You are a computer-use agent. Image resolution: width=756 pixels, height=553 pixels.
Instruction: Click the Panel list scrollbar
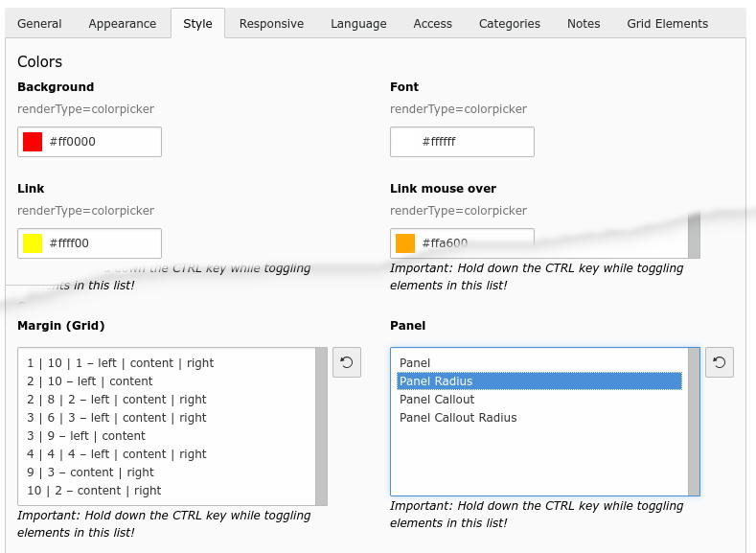pos(694,422)
